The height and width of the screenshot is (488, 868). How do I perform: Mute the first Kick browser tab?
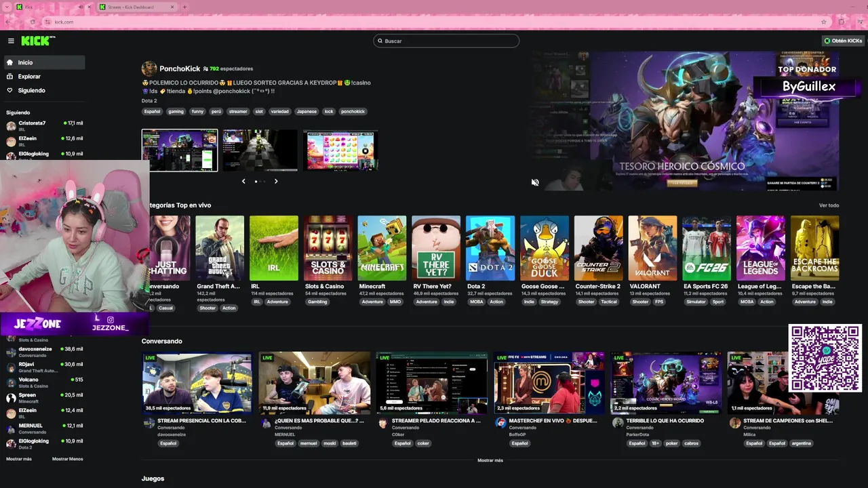tap(81, 7)
